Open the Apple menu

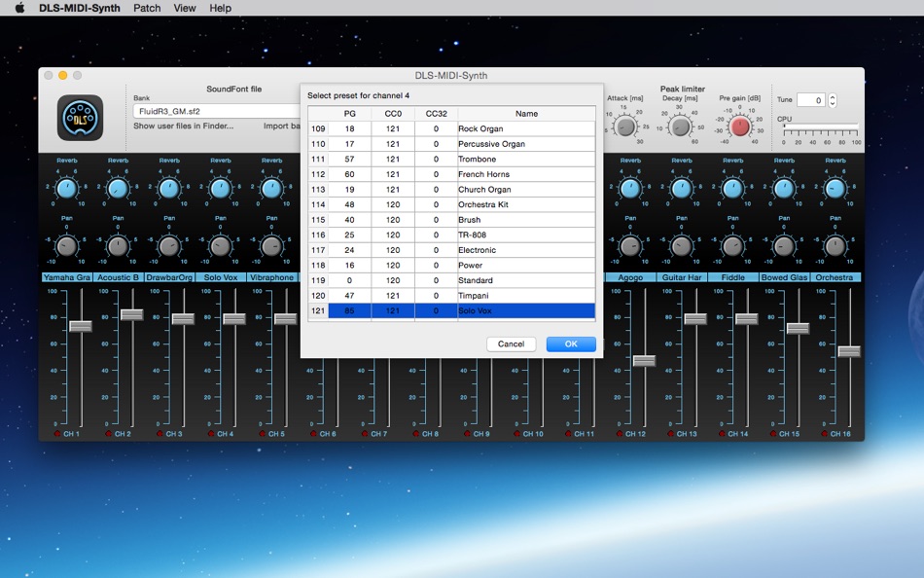(19, 8)
